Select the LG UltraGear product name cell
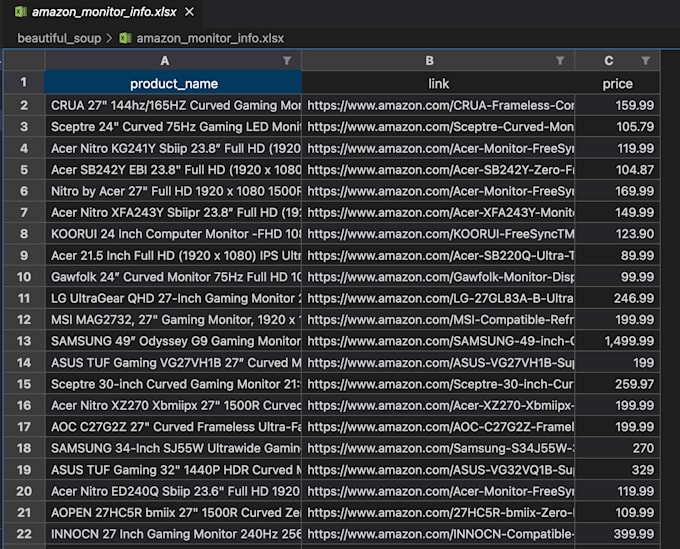The image size is (680, 549). click(x=175, y=298)
